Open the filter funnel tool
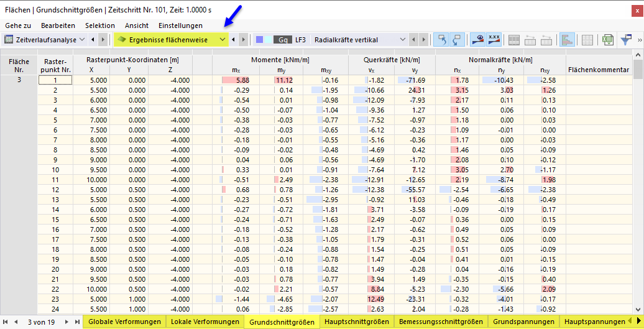The image size is (644, 329). click(627, 40)
